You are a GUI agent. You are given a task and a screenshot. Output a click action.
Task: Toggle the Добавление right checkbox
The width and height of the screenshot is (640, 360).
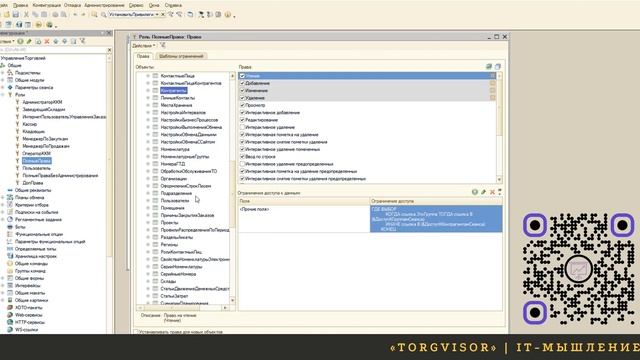tap(242, 83)
